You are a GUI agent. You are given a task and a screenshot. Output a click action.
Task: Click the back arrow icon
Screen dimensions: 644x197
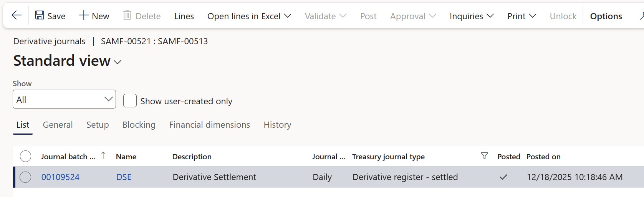coord(17,16)
